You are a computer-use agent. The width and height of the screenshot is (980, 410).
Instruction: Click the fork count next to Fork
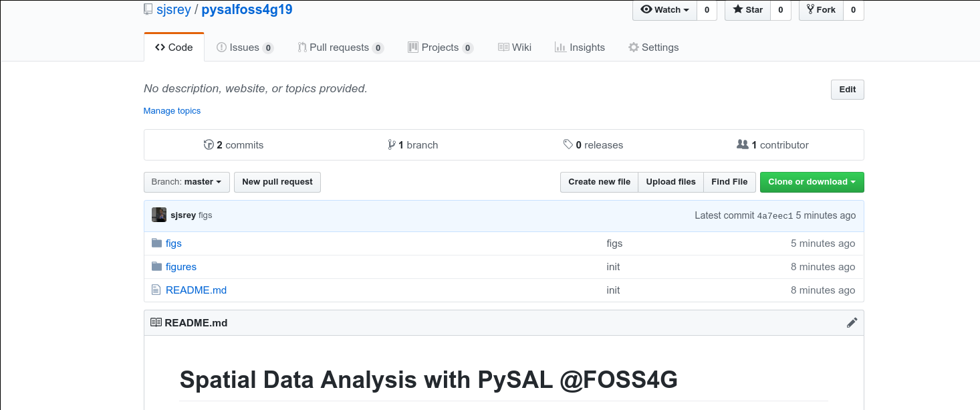853,10
